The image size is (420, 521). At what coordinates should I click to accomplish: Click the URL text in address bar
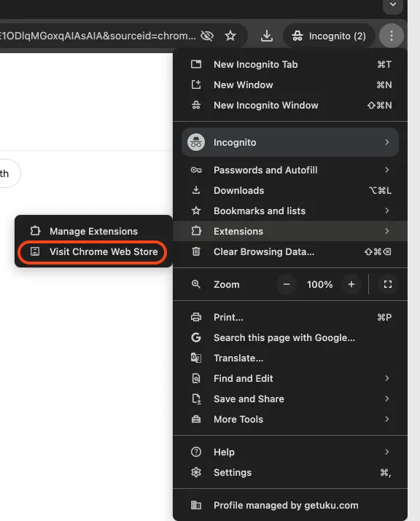(x=98, y=36)
